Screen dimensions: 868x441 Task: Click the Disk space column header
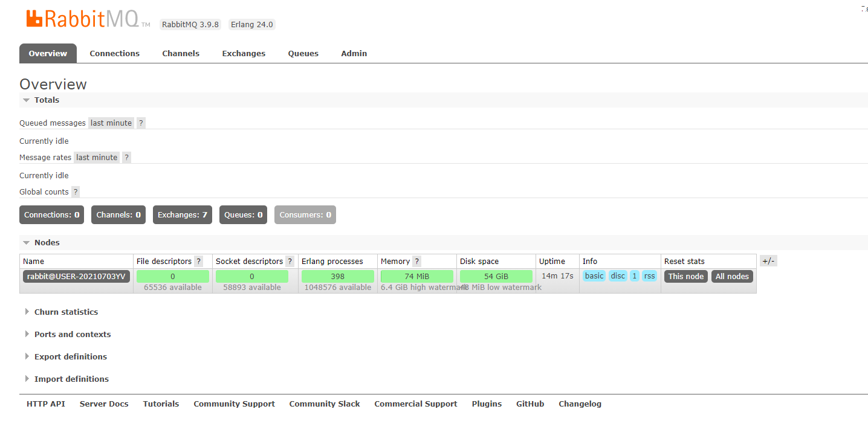coord(479,262)
